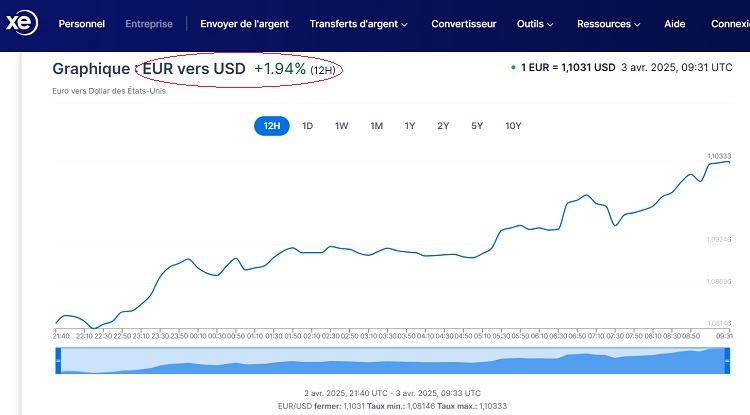Click the 1,10333 axis label

pyautogui.click(x=719, y=156)
